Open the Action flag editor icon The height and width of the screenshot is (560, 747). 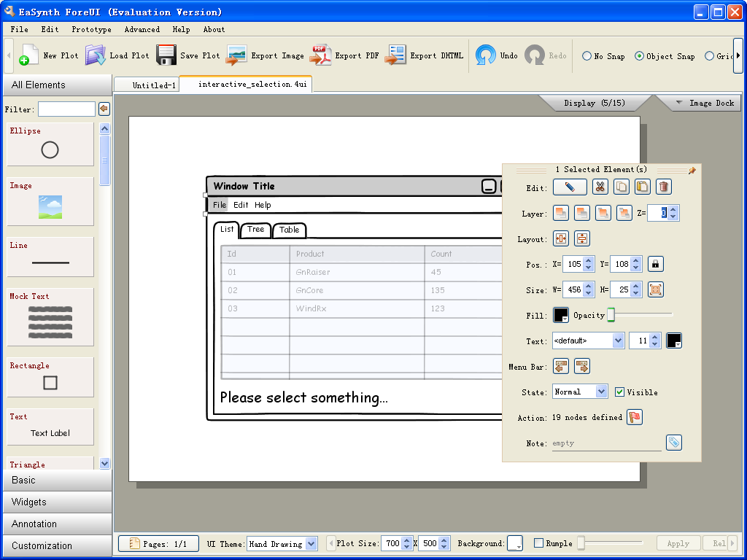coord(635,418)
